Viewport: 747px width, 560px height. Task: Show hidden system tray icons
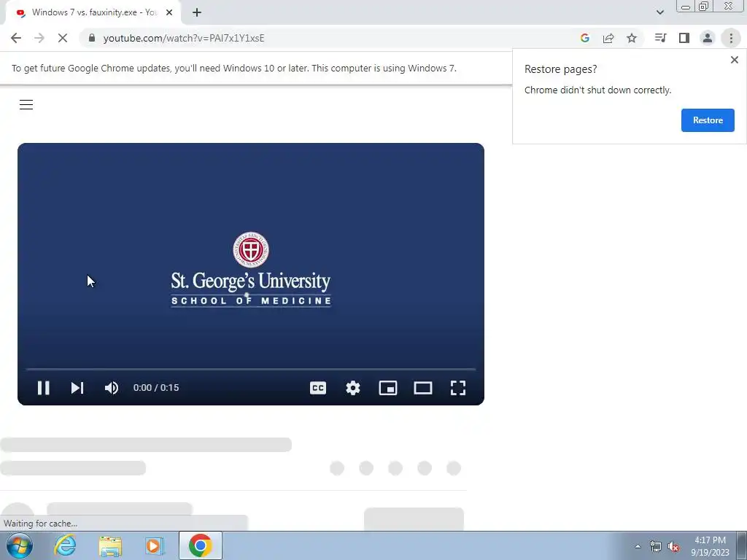(638, 546)
